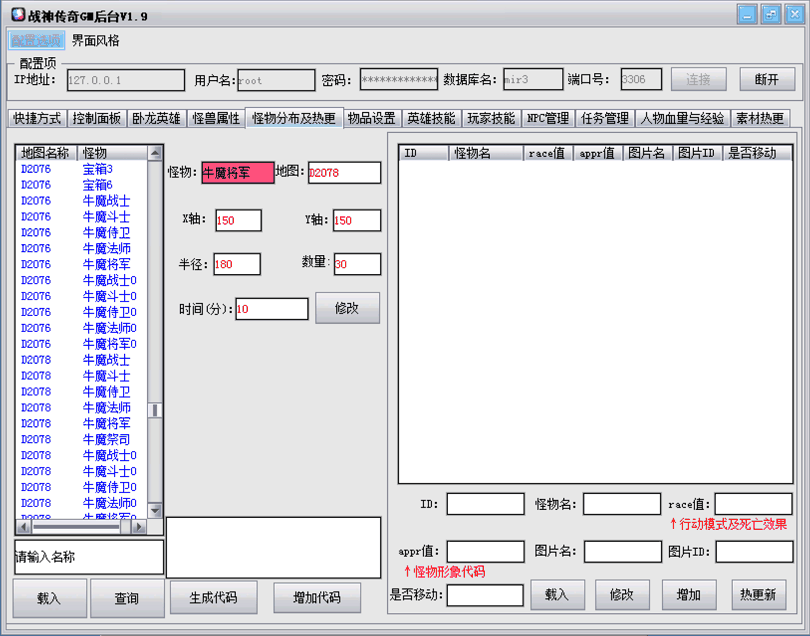The width and height of the screenshot is (810, 636).
Task: Click the vertical scrollbar thumb in monster list
Action: [x=154, y=410]
